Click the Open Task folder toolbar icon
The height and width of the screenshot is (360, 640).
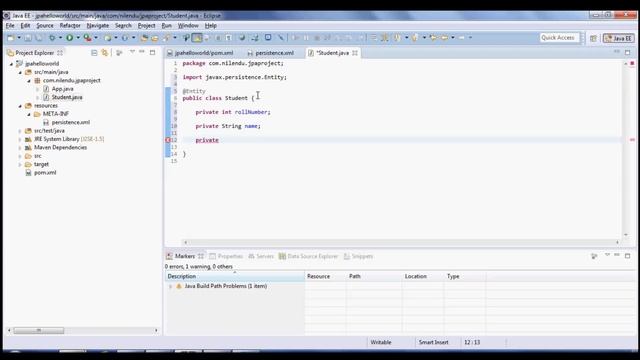(x=155, y=38)
